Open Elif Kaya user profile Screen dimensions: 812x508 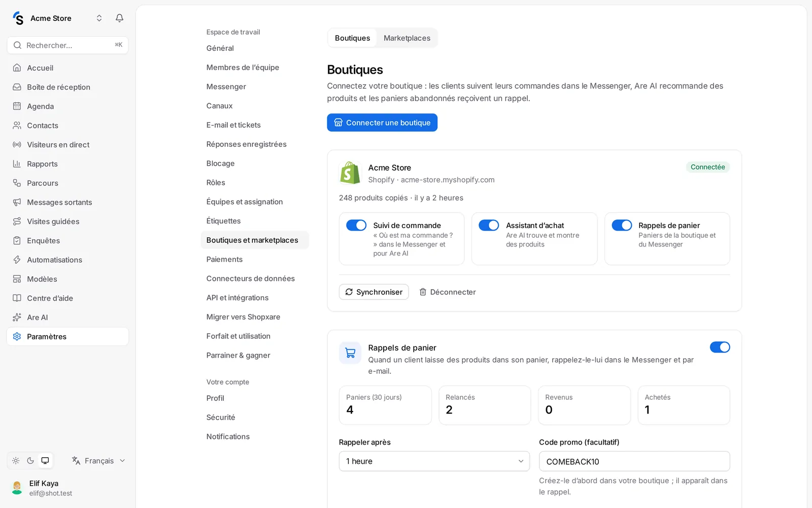tap(67, 488)
